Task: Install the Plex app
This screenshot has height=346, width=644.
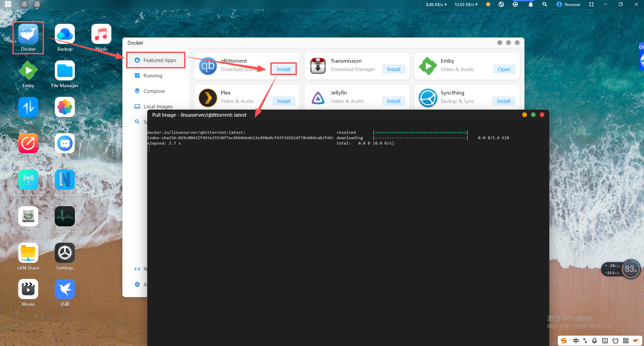Action: (284, 101)
